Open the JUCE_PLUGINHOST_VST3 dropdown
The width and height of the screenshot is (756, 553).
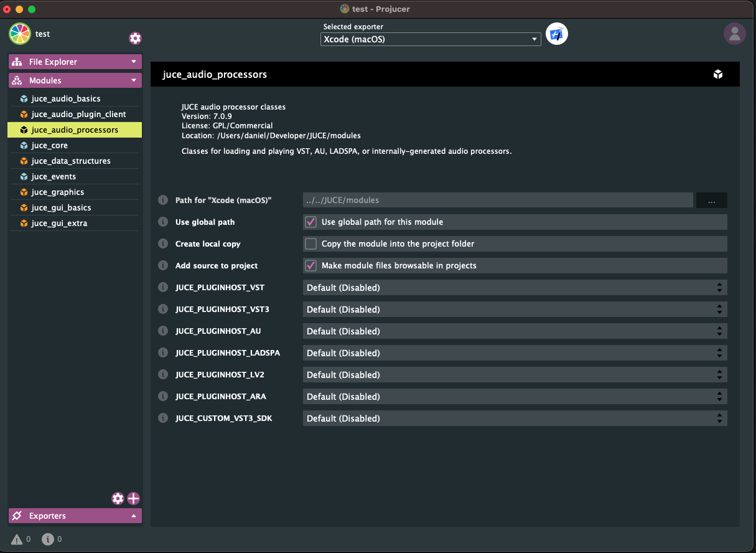click(x=515, y=309)
